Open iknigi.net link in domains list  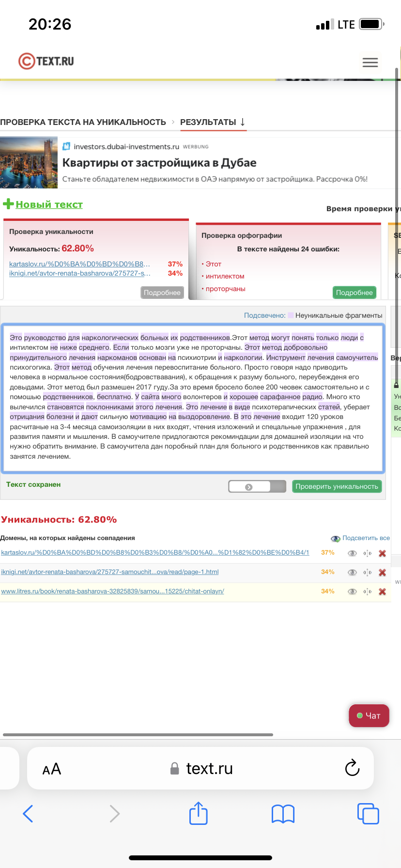pos(110,572)
